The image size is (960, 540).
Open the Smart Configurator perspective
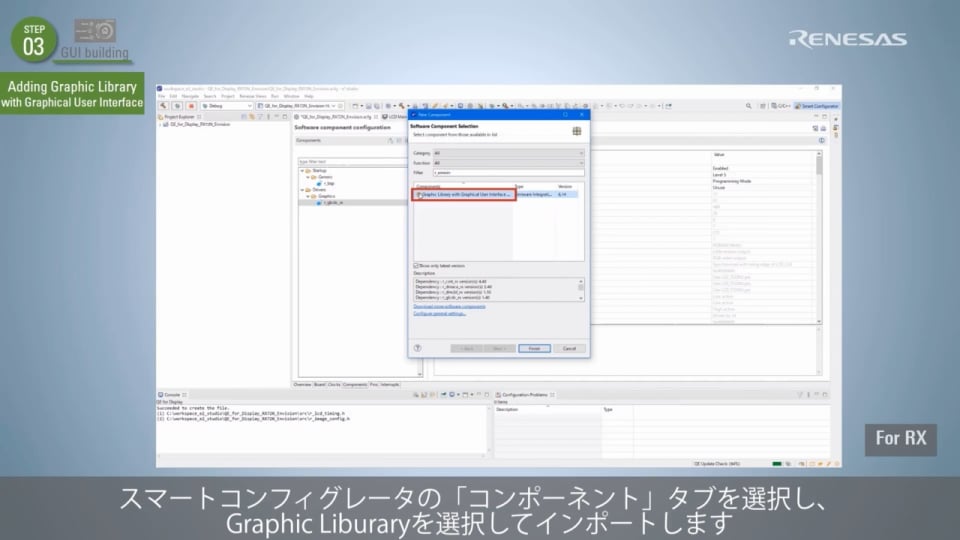pos(819,105)
